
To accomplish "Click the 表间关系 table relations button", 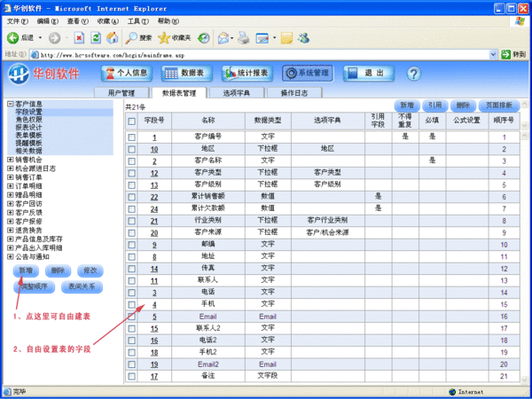I will (82, 286).
